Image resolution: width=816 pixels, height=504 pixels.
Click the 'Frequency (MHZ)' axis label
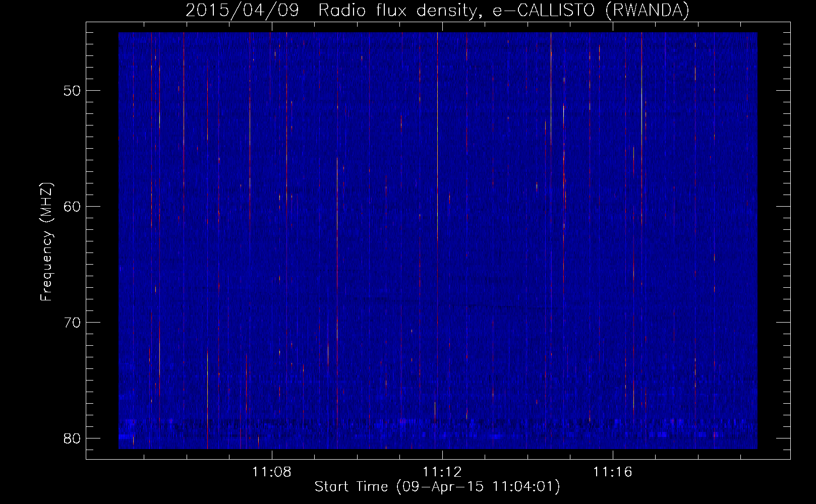(x=46, y=242)
